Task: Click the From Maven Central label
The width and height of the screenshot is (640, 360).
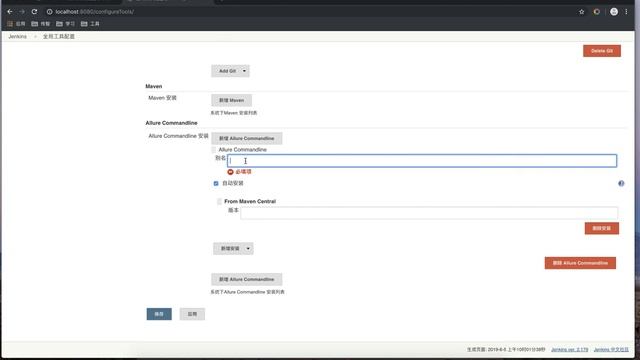Action: [x=250, y=202]
